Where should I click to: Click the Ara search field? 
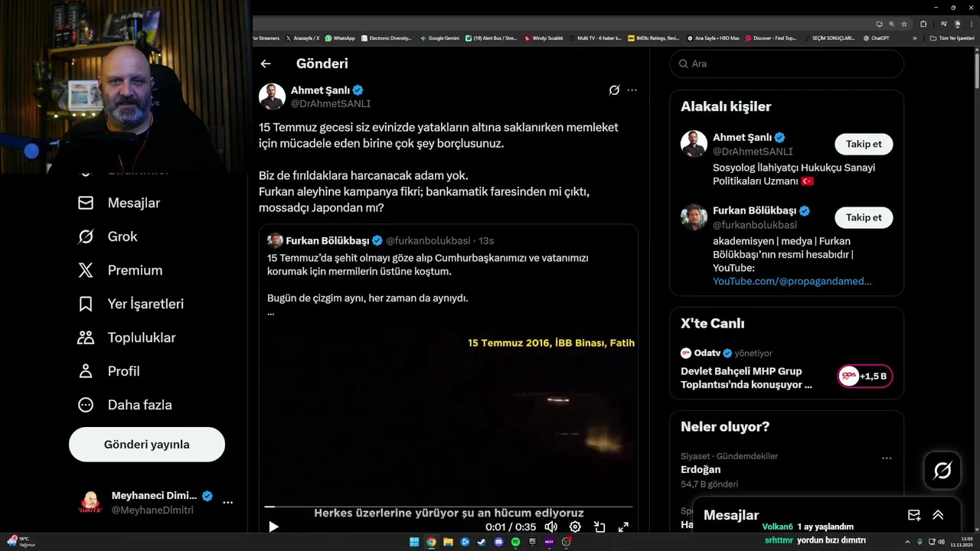click(x=787, y=64)
